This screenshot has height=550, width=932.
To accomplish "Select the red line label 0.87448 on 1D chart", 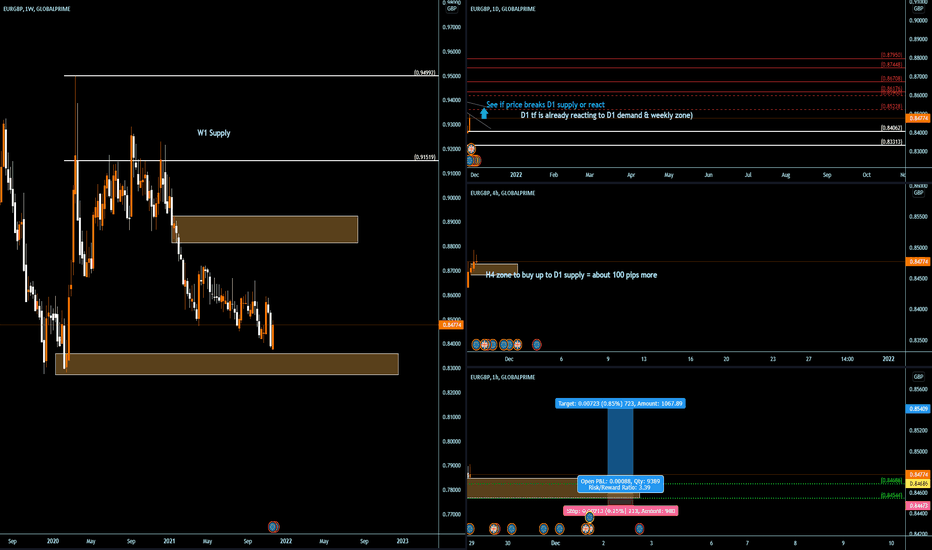I will click(x=892, y=64).
